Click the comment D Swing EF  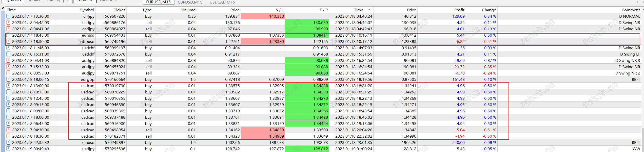click(630, 54)
